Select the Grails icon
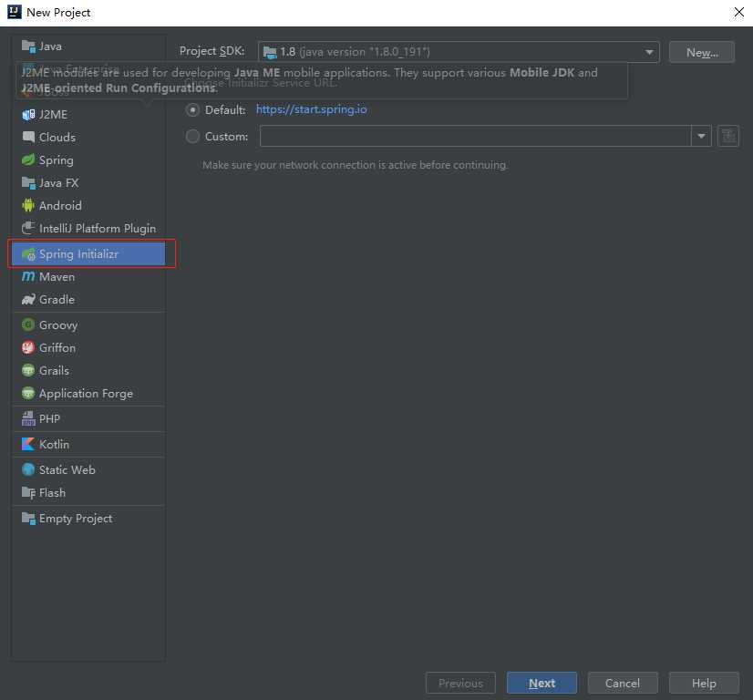 28,371
